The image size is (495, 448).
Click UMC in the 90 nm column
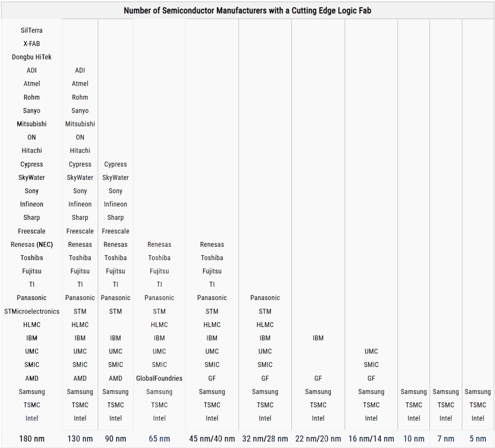(x=115, y=351)
